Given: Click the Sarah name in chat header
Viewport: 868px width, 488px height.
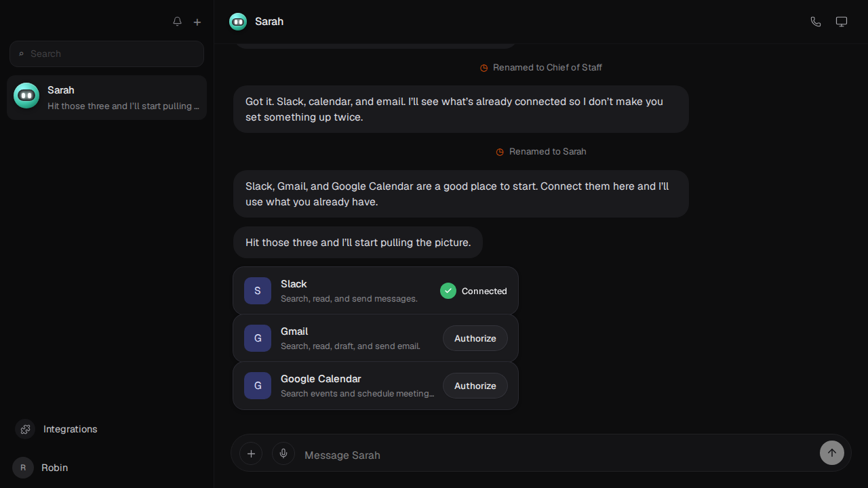Looking at the screenshot, I should (x=269, y=22).
